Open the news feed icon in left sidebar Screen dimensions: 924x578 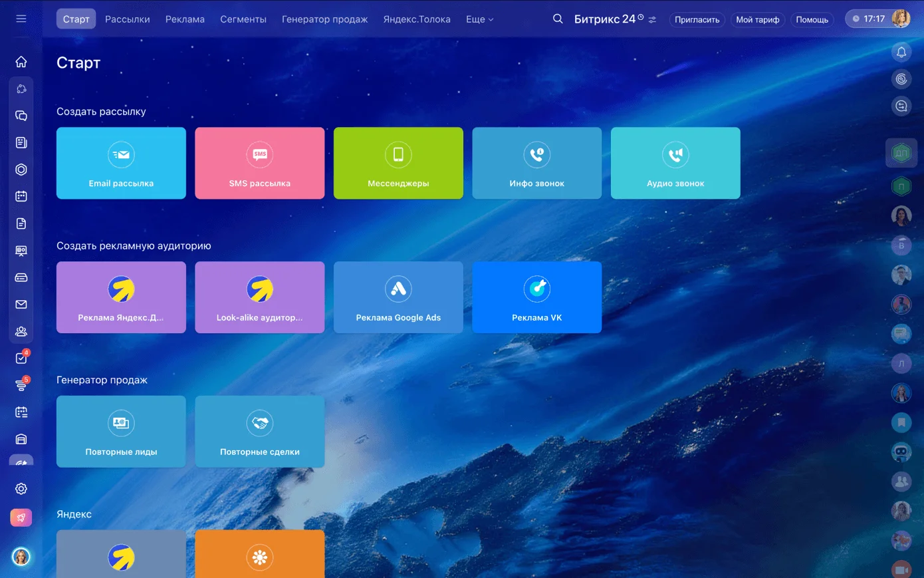coord(21,142)
